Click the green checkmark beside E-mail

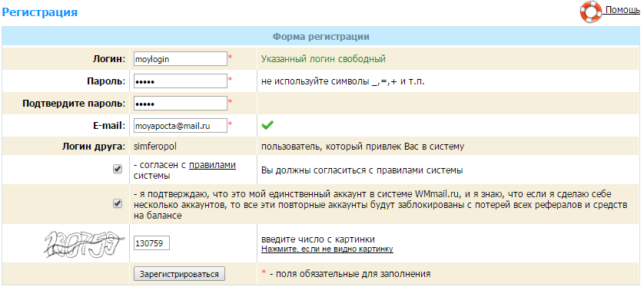267,125
